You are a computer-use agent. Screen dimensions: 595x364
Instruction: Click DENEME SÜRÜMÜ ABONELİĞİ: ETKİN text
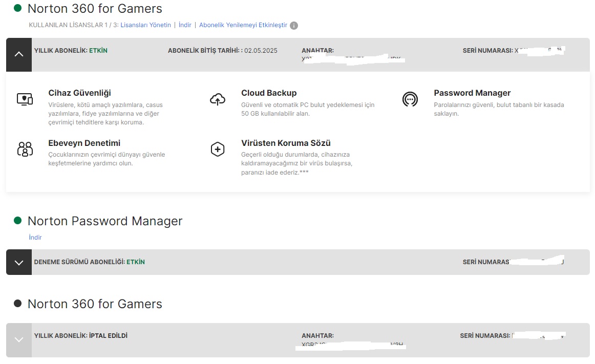point(90,262)
